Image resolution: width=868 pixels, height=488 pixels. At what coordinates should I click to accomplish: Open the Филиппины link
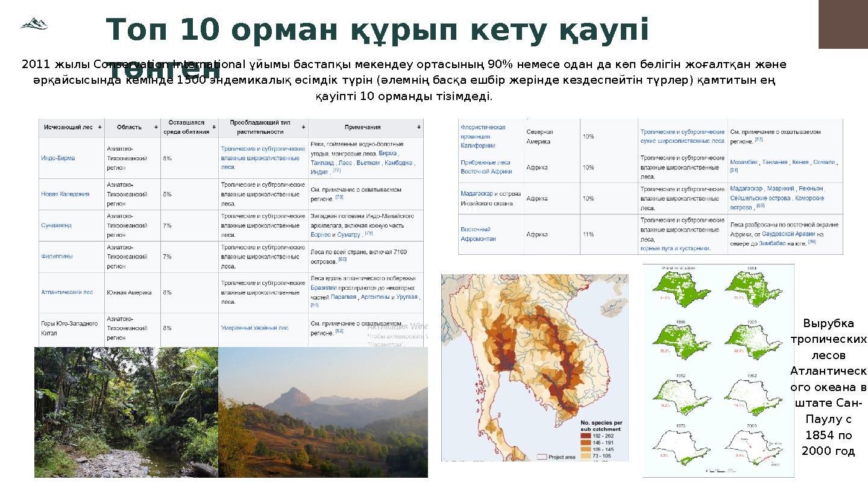[x=57, y=256]
